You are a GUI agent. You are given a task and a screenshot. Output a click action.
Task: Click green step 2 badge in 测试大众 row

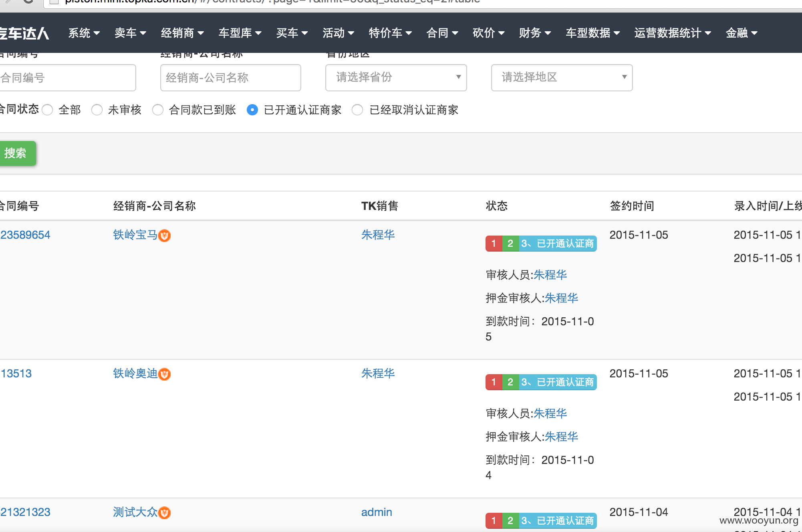pyautogui.click(x=510, y=521)
